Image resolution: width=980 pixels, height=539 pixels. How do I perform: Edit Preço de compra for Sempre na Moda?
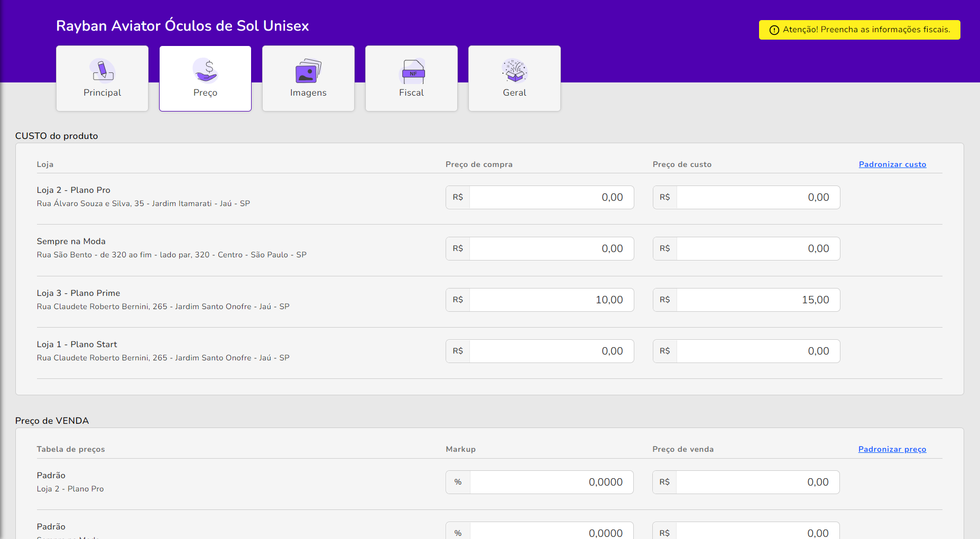pyautogui.click(x=540, y=248)
